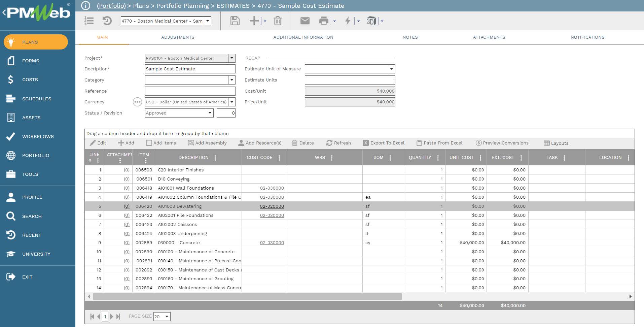Open WORKFLOWS module in sidebar
Screen dimensions: 644x327
click(38, 136)
